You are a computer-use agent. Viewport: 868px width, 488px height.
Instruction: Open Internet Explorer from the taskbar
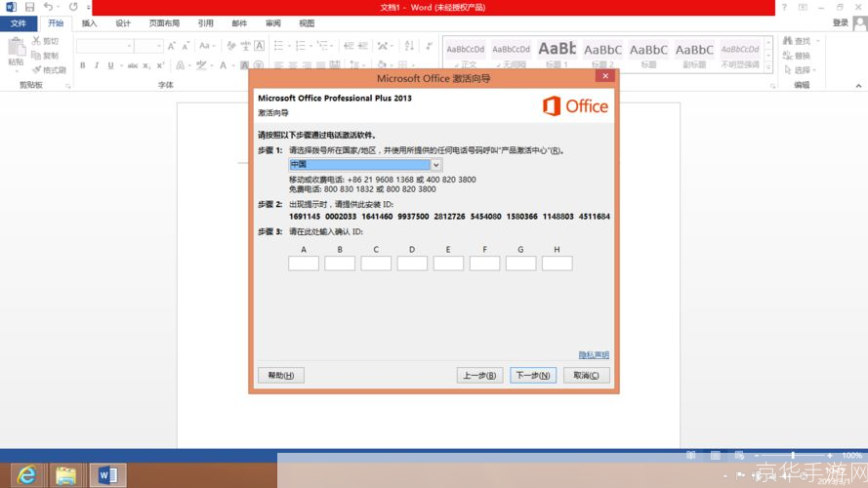tap(26, 474)
